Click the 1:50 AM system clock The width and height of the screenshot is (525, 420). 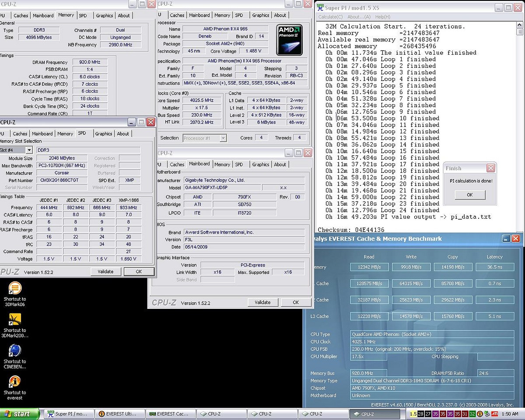click(x=510, y=413)
